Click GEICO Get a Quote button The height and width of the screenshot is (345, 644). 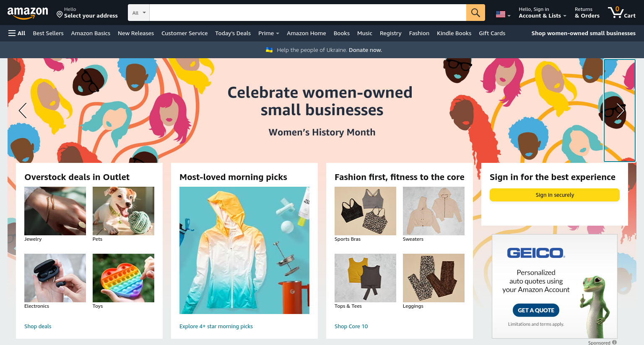click(536, 310)
